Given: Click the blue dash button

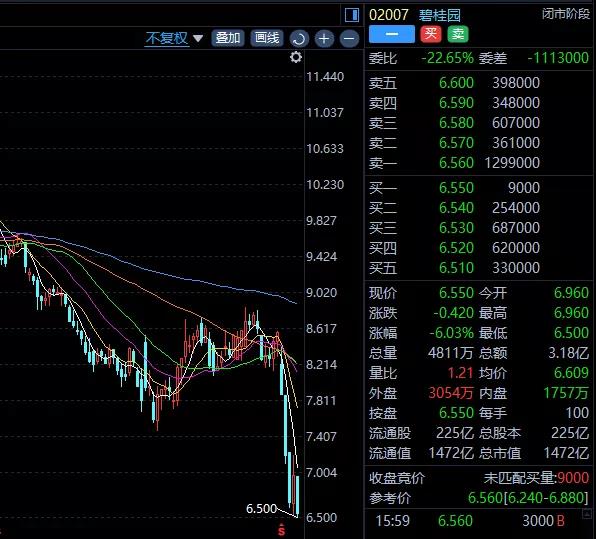Looking at the screenshot, I should pos(392,34).
